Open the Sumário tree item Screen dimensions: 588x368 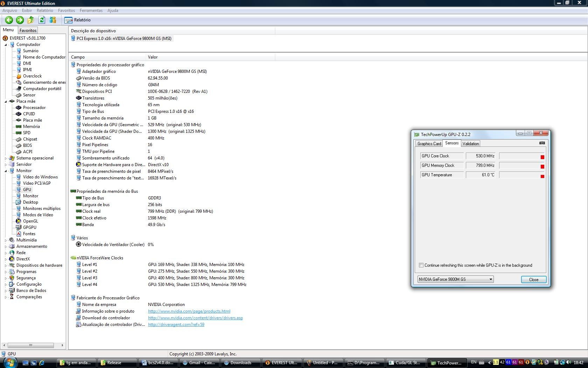click(30, 51)
